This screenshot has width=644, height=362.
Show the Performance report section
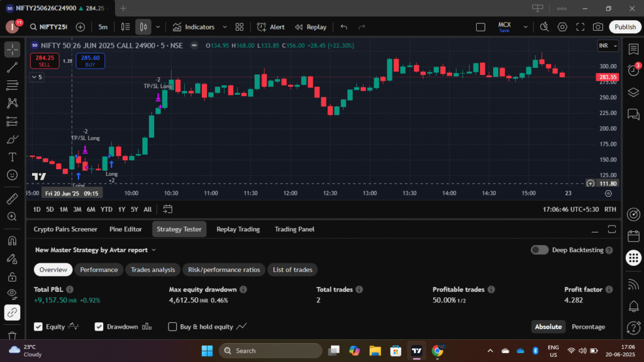(x=99, y=270)
